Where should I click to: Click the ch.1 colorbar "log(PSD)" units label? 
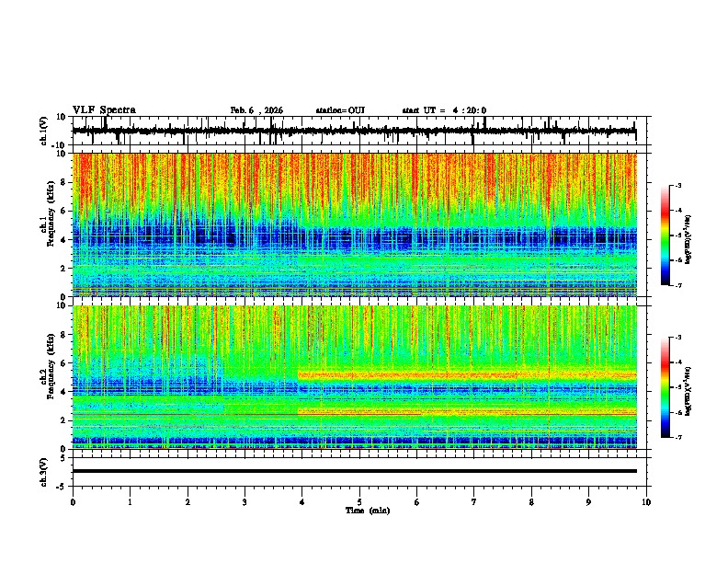688,239
